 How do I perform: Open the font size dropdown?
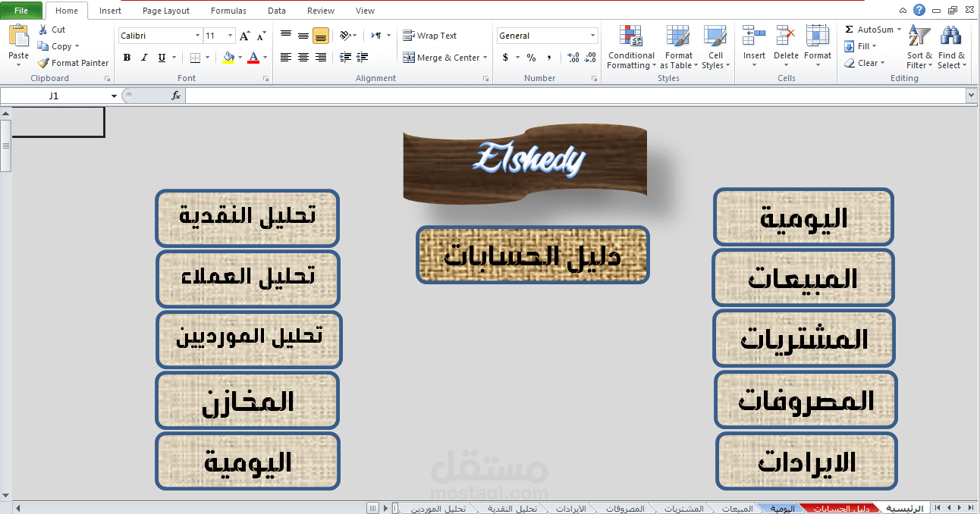232,36
